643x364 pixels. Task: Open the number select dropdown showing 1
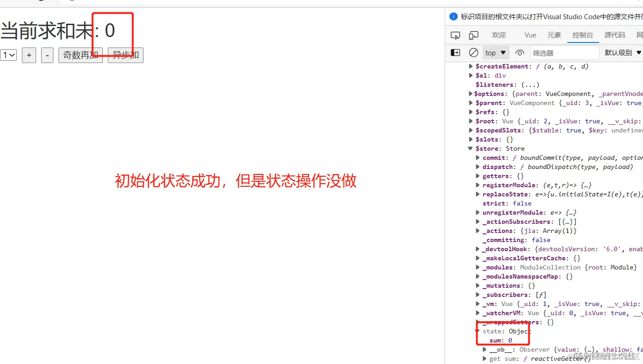pos(9,55)
